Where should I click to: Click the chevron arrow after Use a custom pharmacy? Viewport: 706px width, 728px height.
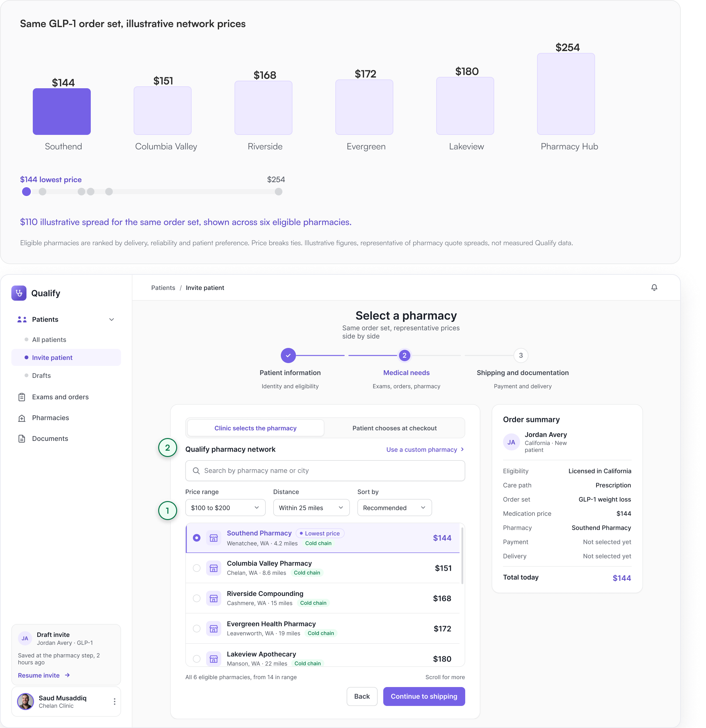click(462, 449)
